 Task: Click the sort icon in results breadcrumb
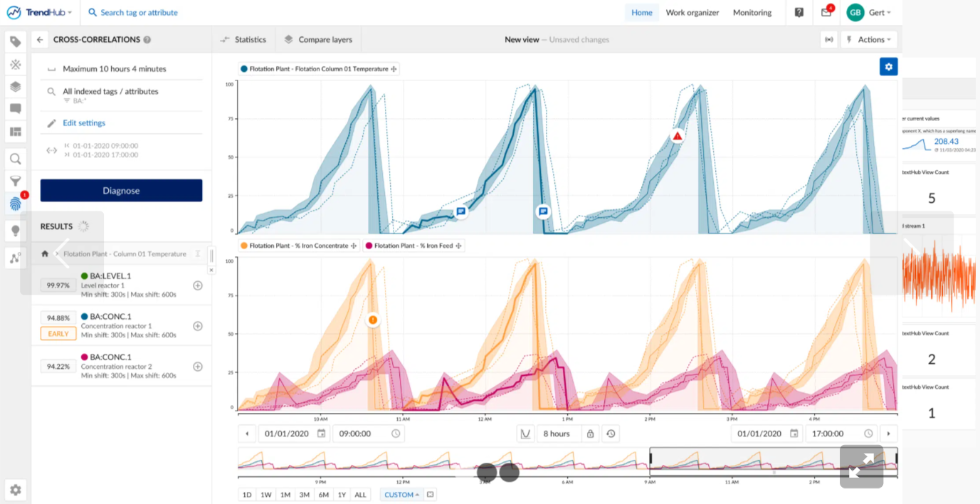pyautogui.click(x=199, y=253)
